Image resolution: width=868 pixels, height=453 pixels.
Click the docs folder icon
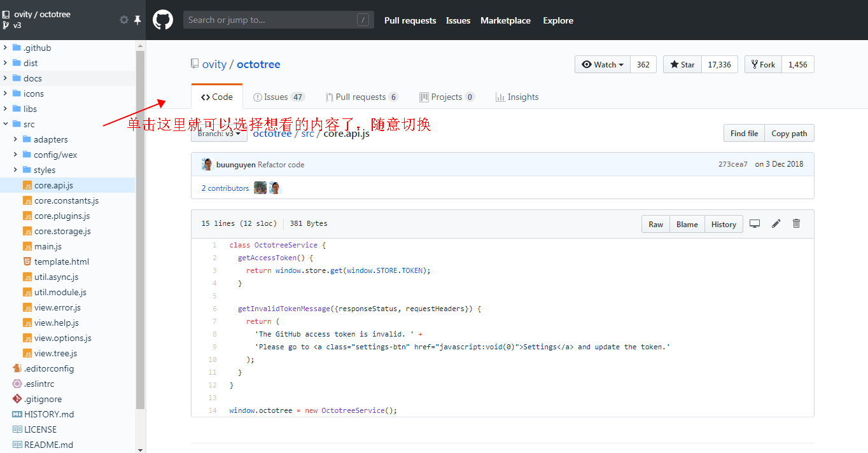click(x=17, y=78)
